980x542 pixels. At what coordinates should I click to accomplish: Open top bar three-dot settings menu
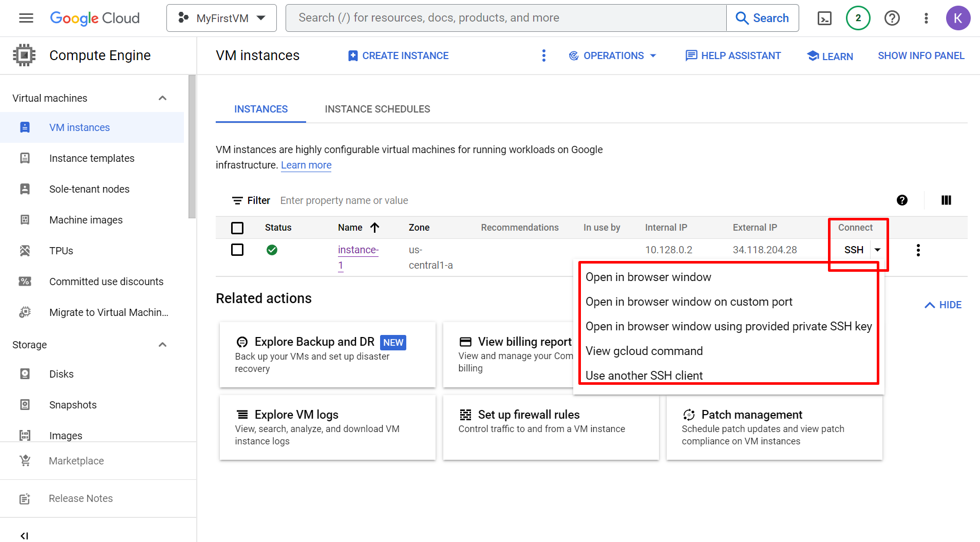[x=926, y=18]
